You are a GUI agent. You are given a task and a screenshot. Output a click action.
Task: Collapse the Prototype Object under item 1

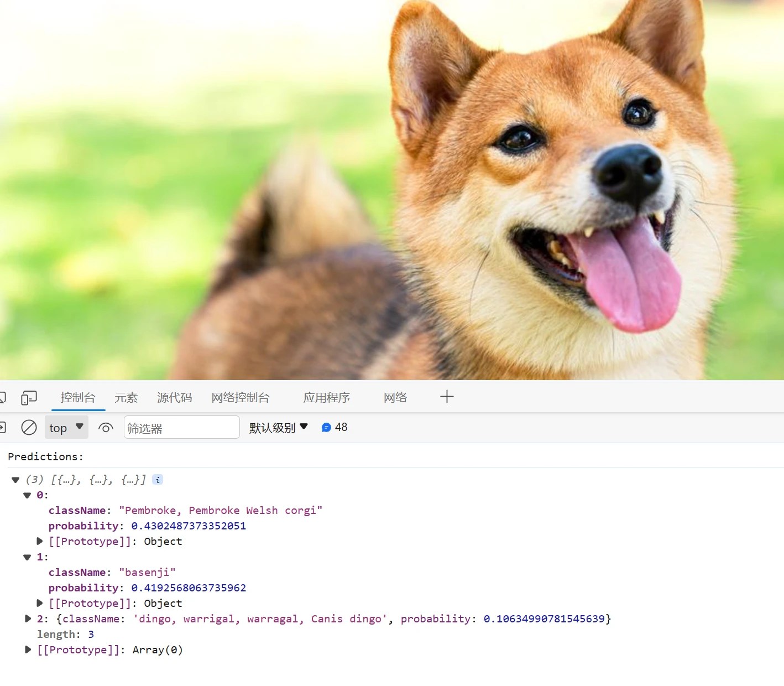[x=39, y=603]
